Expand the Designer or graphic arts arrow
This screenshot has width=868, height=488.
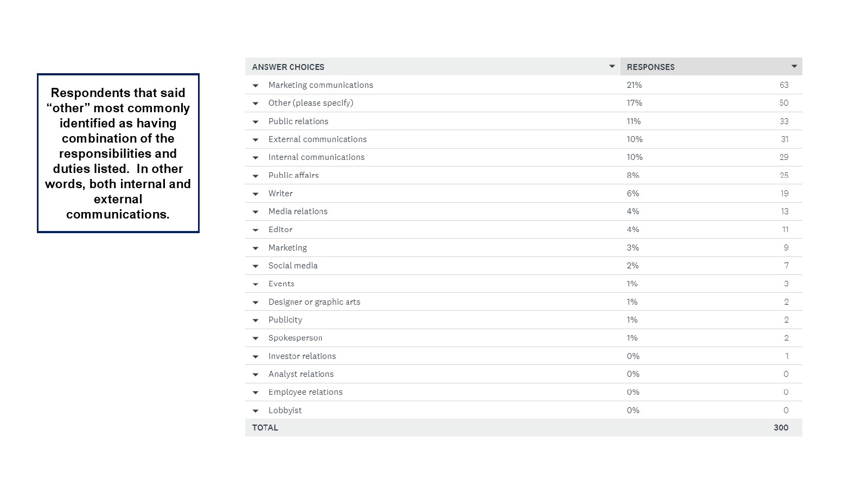(256, 303)
